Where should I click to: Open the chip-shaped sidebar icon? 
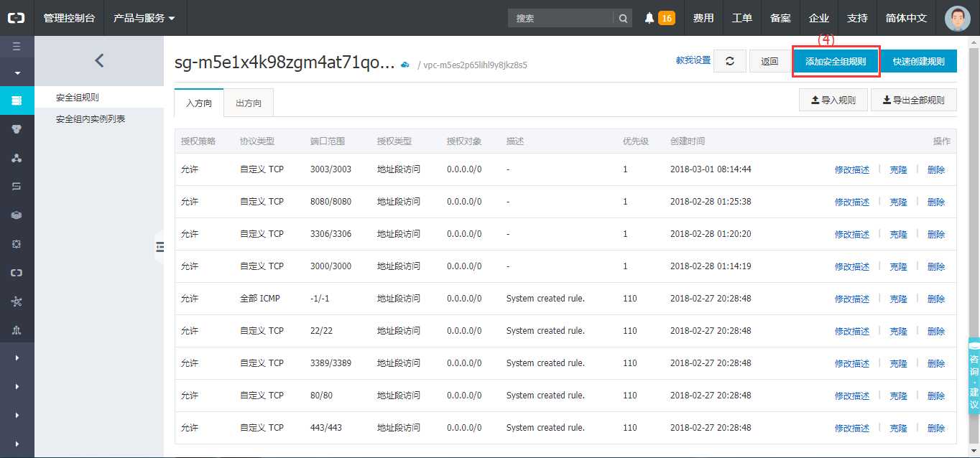coord(17,243)
